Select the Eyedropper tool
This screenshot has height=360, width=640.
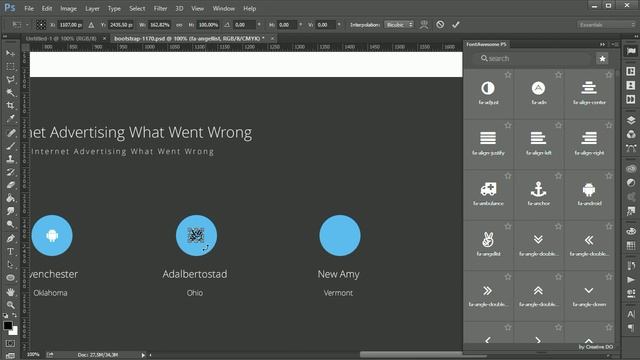click(x=10, y=118)
